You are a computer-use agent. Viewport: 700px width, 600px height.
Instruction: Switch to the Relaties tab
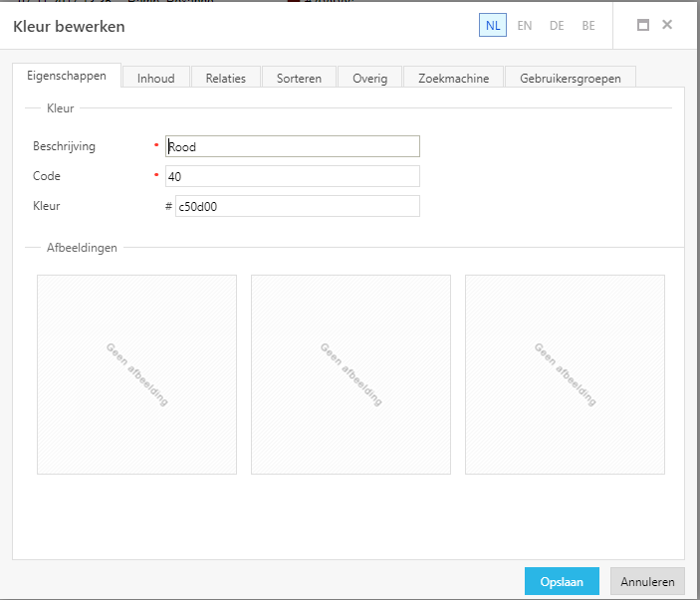pyautogui.click(x=225, y=78)
